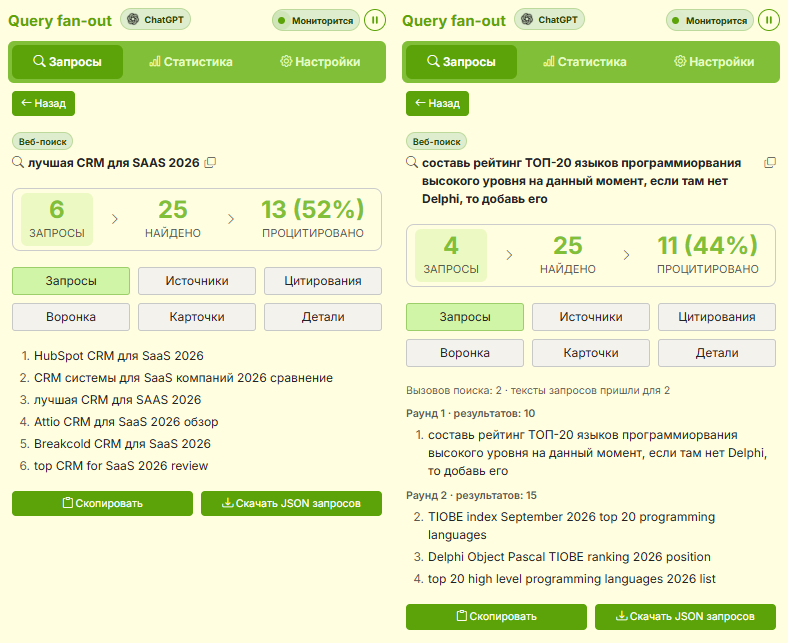Open the 'Запросы' main tab in the left panel
Viewport: 788px width, 643px height.
(x=67, y=62)
